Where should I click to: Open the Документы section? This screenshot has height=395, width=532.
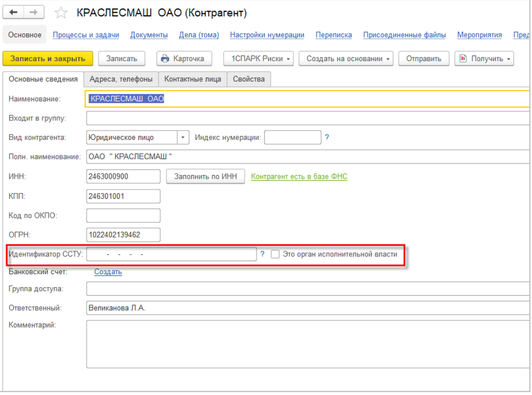pos(149,35)
